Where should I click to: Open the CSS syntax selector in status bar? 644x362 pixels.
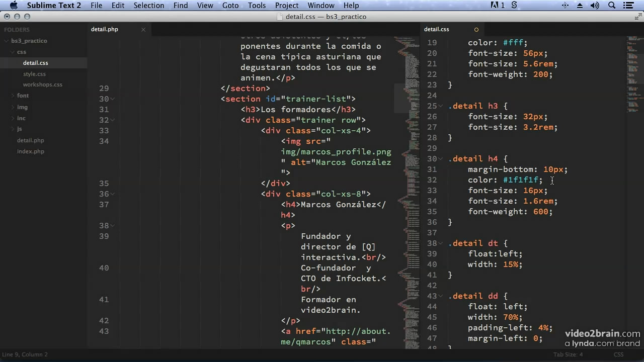[x=618, y=354]
